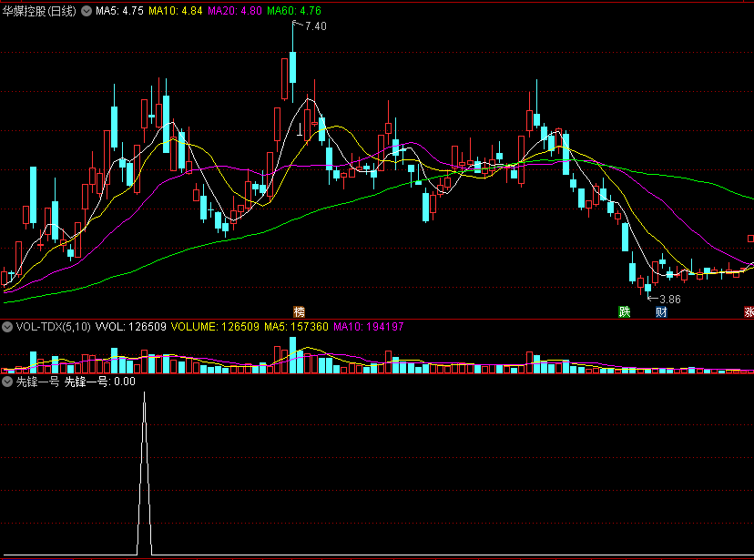Click the 先锋一号: 0.00 value readout
The height and width of the screenshot is (560, 754).
coord(100,382)
